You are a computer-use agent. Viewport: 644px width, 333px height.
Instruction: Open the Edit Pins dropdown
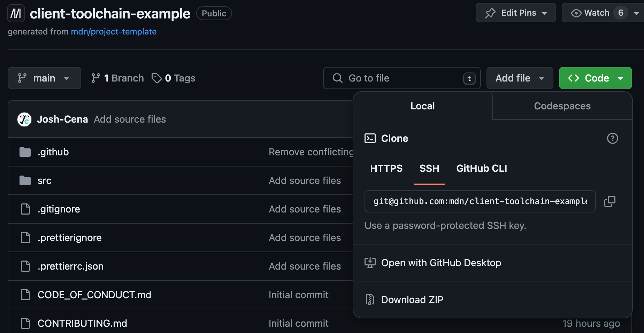coord(516,13)
